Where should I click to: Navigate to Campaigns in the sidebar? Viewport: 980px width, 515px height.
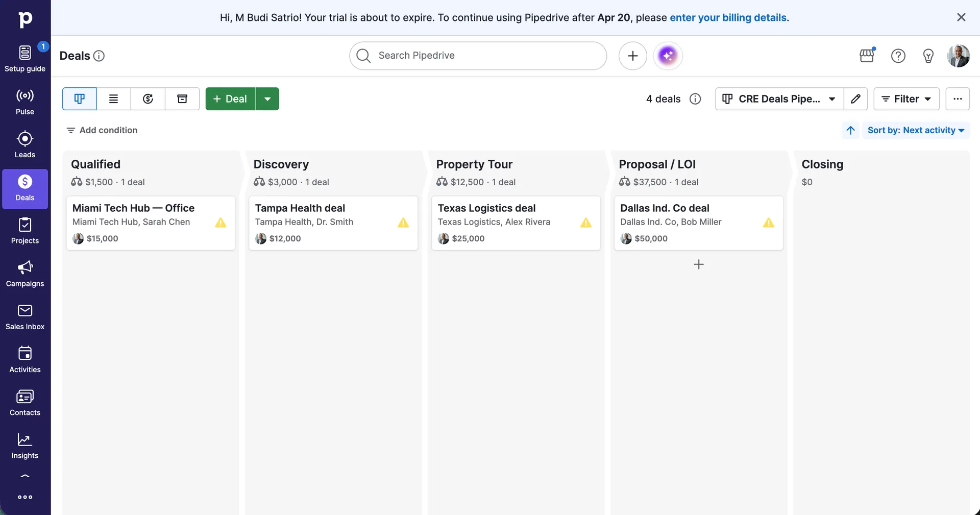tap(24, 274)
